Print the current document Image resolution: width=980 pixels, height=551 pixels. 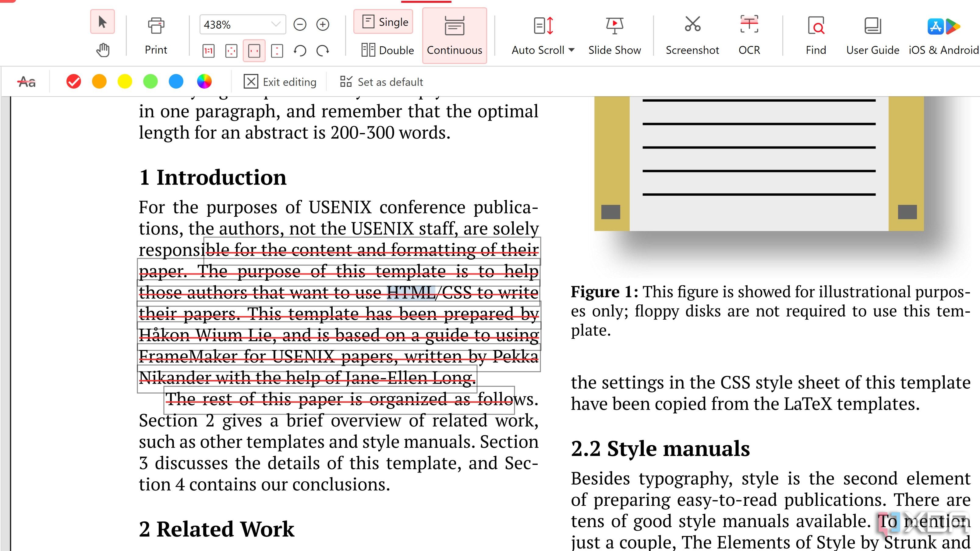coord(156,36)
